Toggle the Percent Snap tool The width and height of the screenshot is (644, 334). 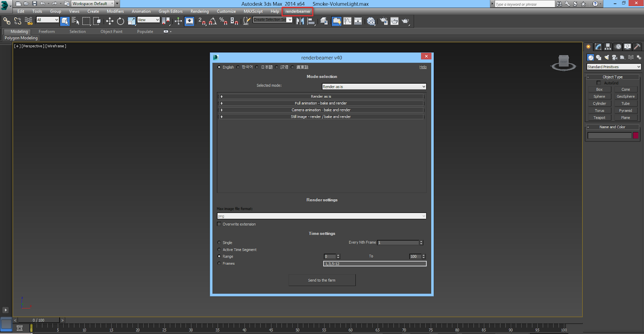223,21
